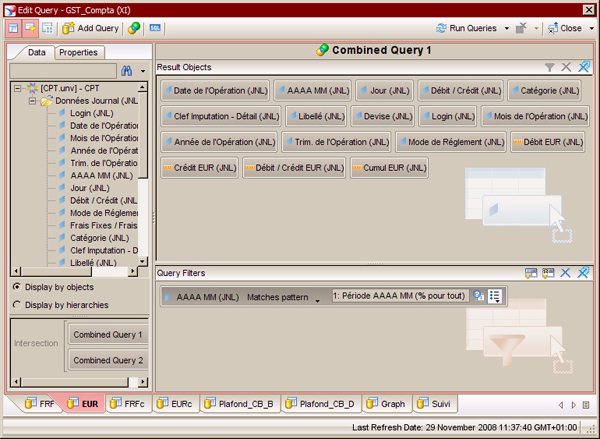
Task: Select the Display by objects radio button
Action: point(17,287)
